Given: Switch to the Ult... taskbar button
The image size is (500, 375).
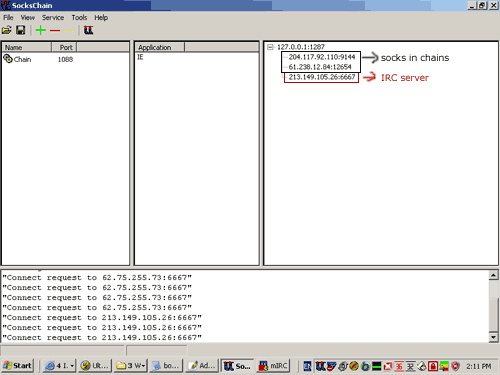Looking at the screenshot, I should pyautogui.click(x=95, y=366).
